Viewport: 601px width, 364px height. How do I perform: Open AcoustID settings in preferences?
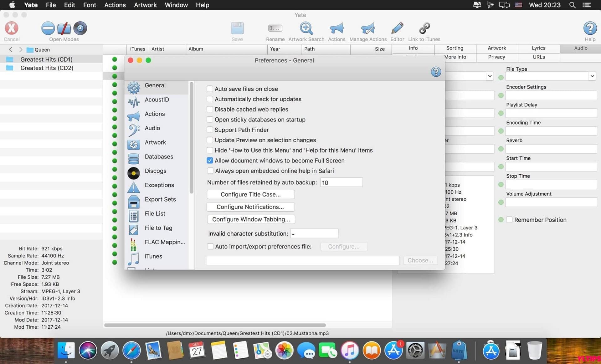[x=157, y=100]
